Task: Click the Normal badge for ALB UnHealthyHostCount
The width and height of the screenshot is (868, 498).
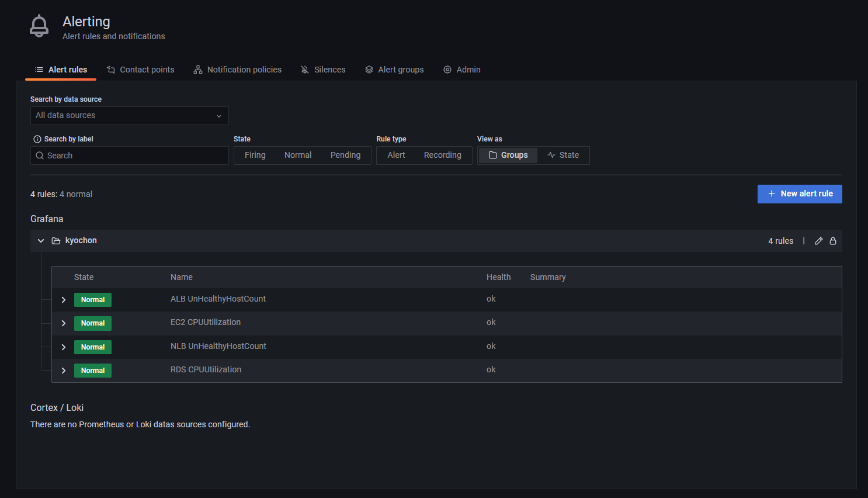Action: [x=93, y=300]
